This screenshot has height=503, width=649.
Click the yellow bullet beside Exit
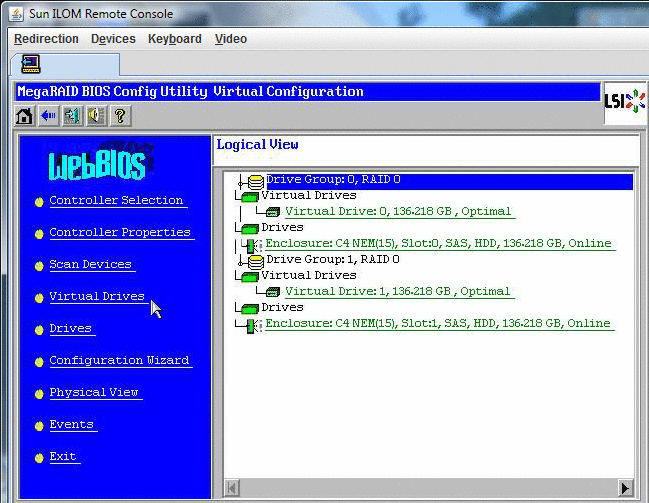point(39,458)
